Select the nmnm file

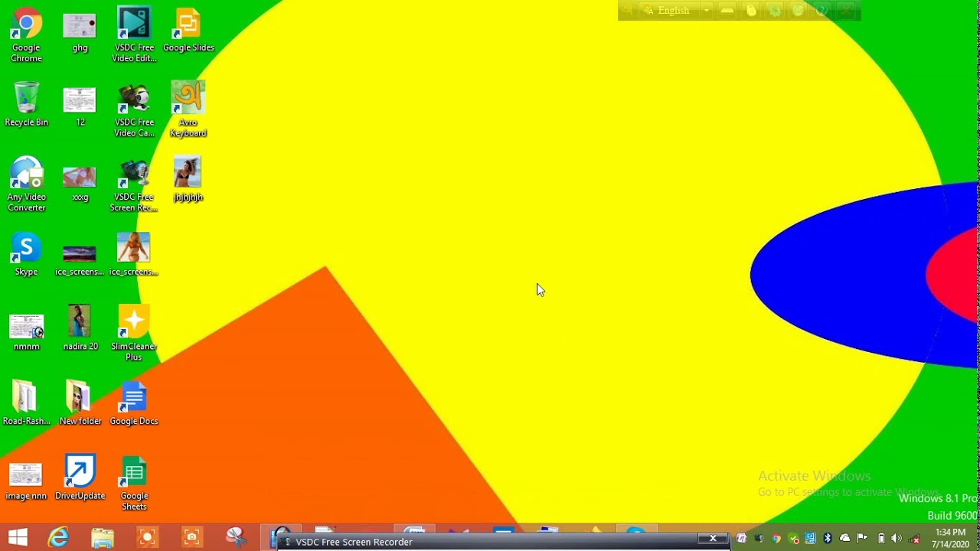tap(26, 332)
